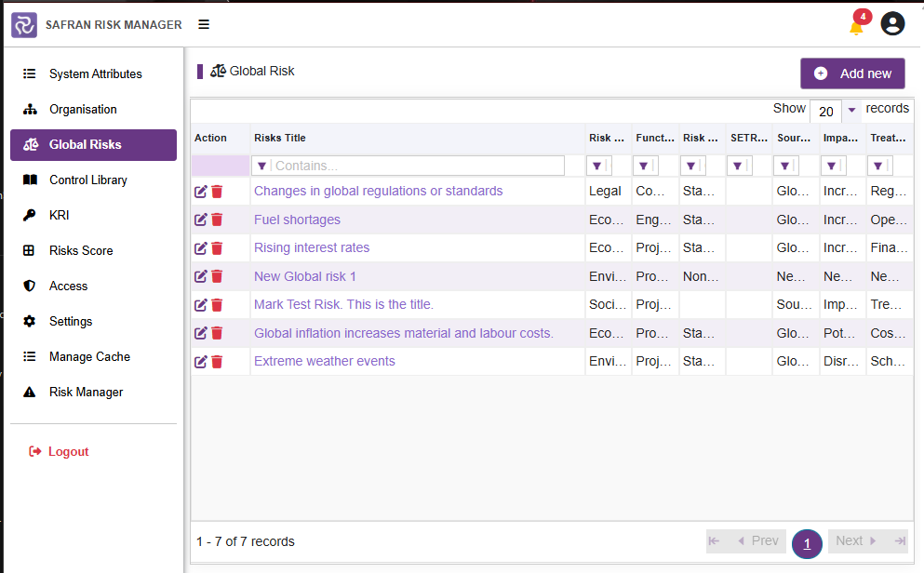Delete the Mark Test Risk row
Viewport: 924px width, 573px height.
217,305
